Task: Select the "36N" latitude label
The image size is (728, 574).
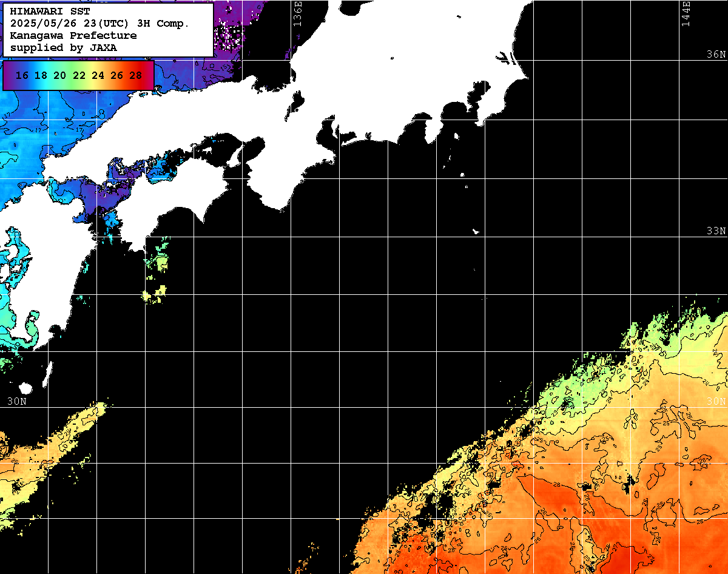Action: pyautogui.click(x=716, y=54)
